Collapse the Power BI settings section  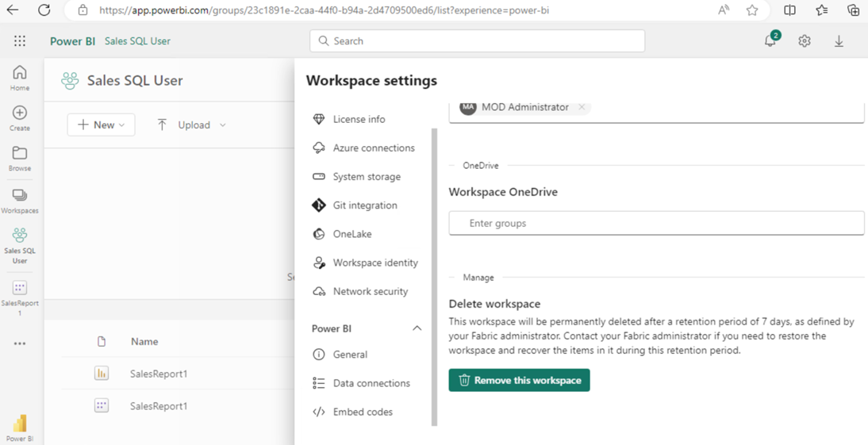[417, 328]
